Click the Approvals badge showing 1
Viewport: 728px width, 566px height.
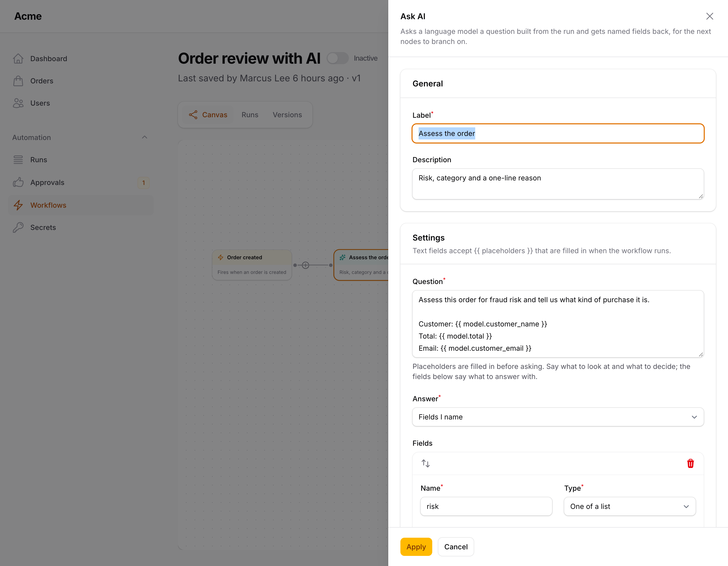pyautogui.click(x=144, y=182)
